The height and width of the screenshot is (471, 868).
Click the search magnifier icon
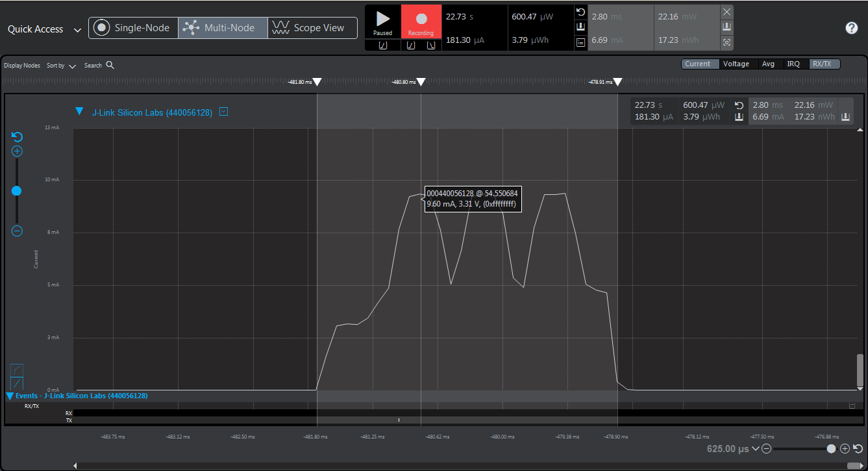click(x=110, y=65)
